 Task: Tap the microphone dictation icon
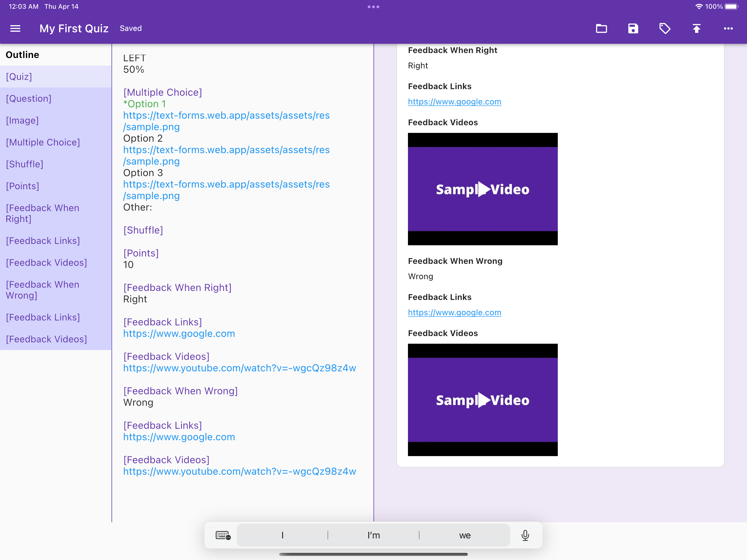pos(525,535)
